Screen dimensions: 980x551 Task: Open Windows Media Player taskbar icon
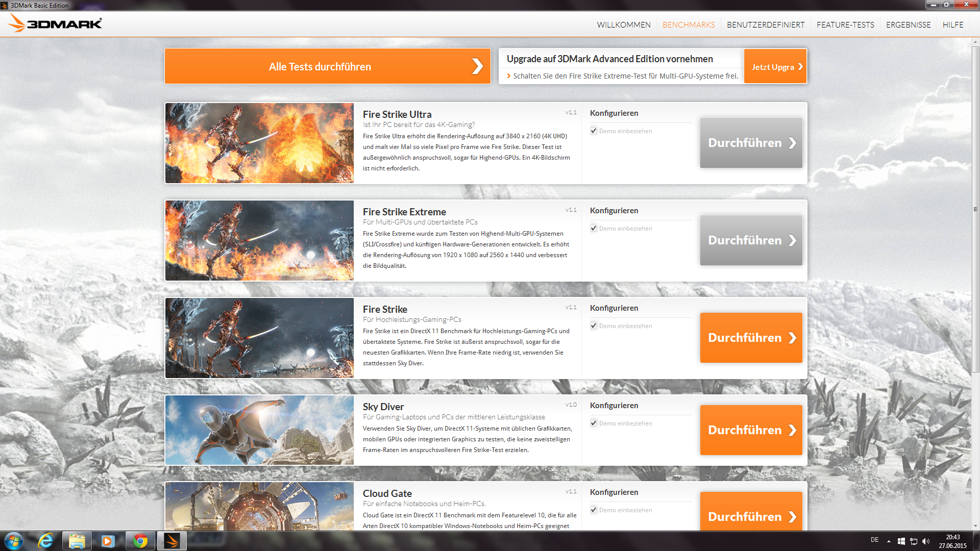pyautogui.click(x=108, y=541)
